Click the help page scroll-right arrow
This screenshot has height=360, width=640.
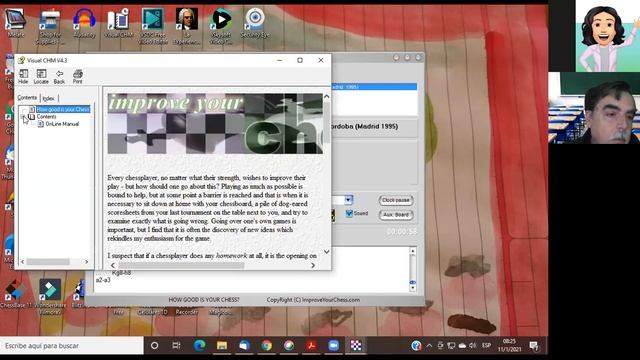(x=313, y=265)
